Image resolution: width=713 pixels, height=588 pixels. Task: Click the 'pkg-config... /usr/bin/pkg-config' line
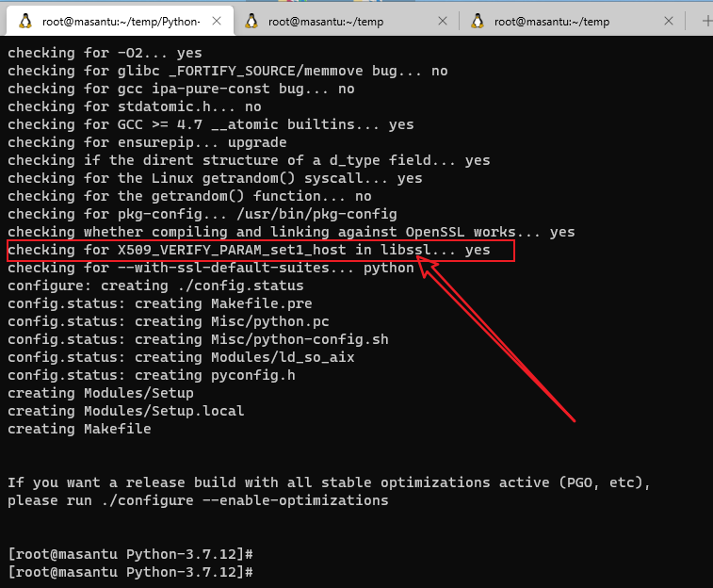click(202, 214)
